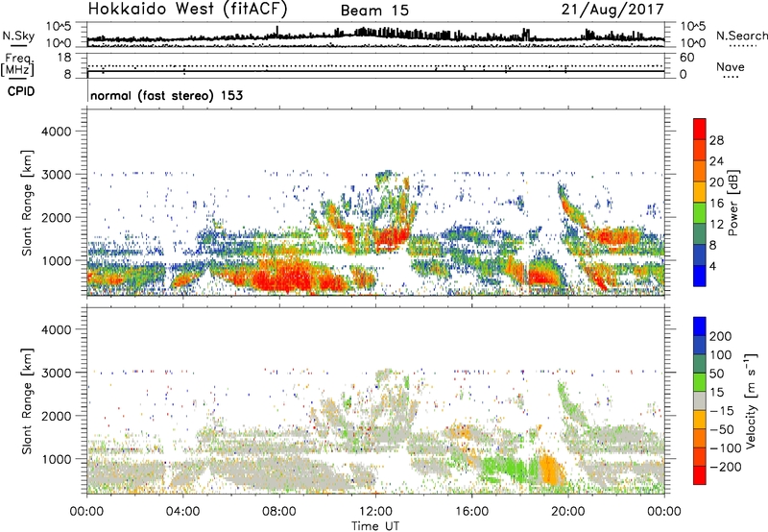Viewport: 768px width, 532px height.
Task: Click the green velocity patch near 17:00
Action: pos(505,470)
